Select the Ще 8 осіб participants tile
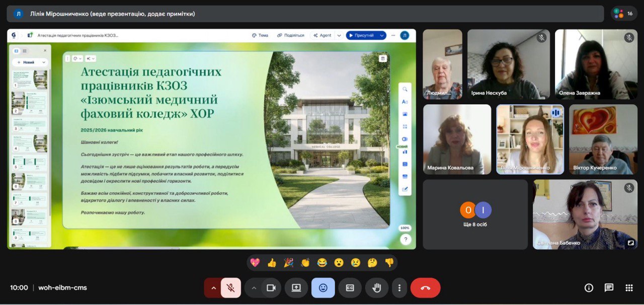 tap(475, 214)
